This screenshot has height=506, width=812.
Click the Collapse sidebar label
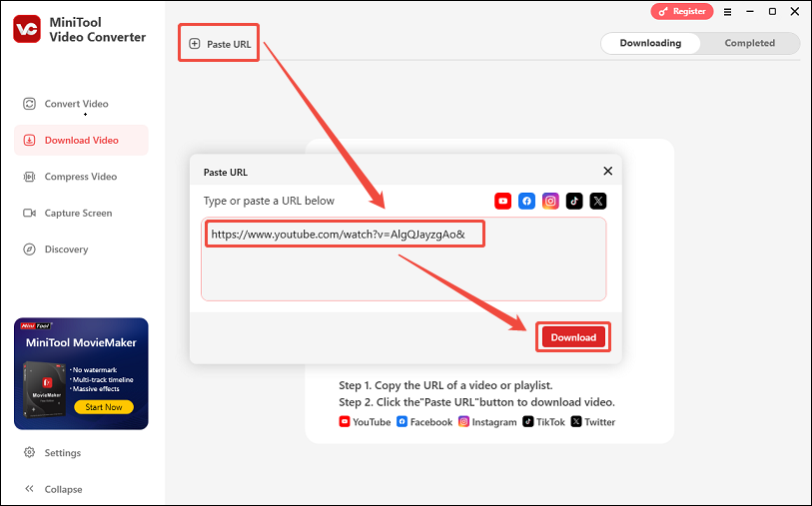click(63, 489)
